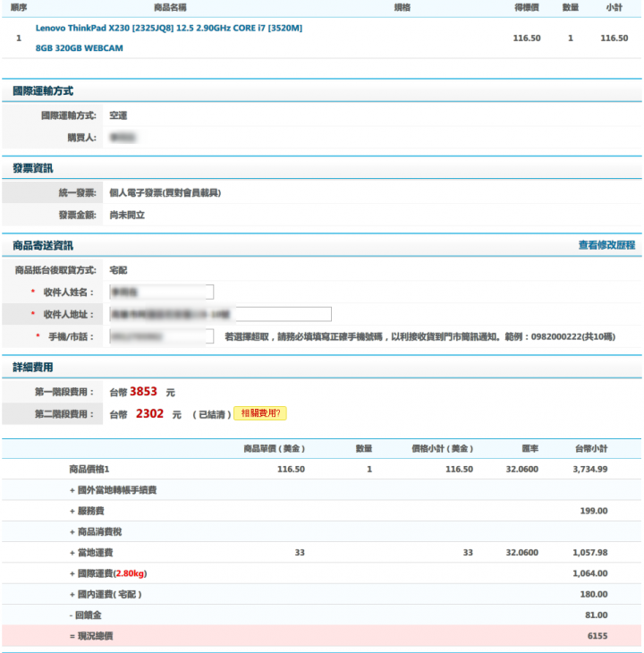Viewport: 644px width, 653px height.
Task: Click the 服務費 amount 199.00
Action: [x=594, y=511]
